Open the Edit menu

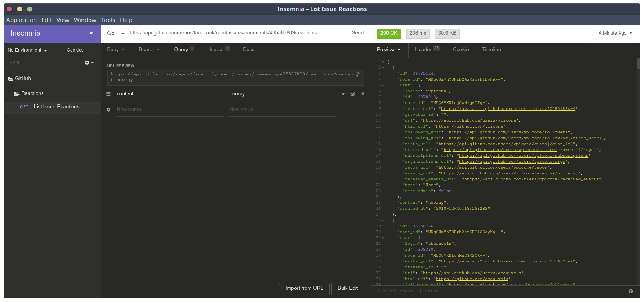coord(47,20)
